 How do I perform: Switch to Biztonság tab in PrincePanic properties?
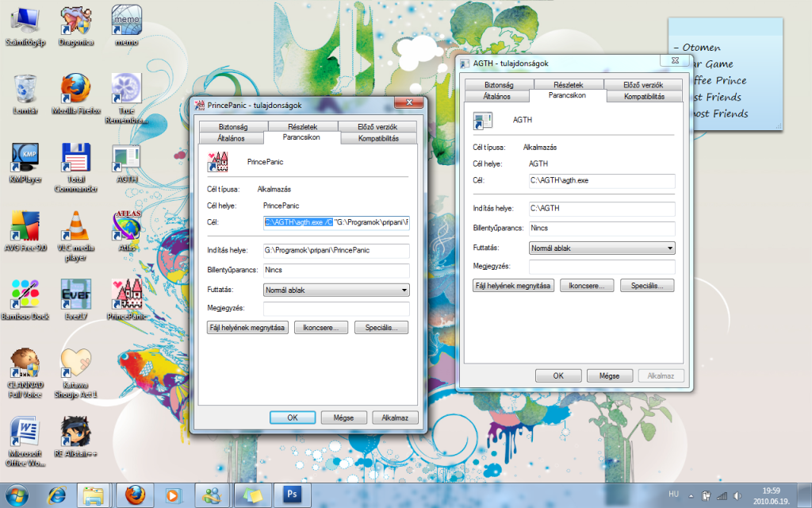click(232, 127)
